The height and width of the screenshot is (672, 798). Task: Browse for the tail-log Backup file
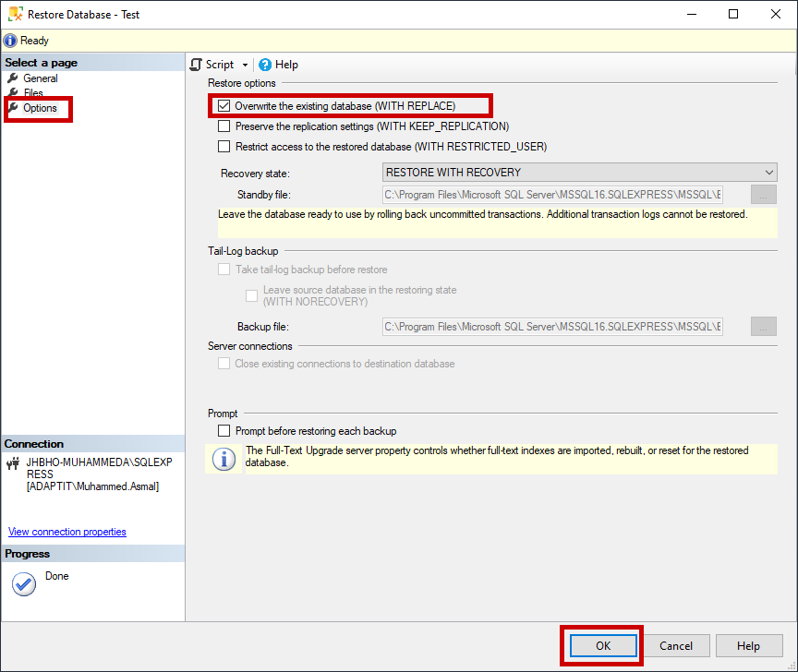pyautogui.click(x=764, y=327)
